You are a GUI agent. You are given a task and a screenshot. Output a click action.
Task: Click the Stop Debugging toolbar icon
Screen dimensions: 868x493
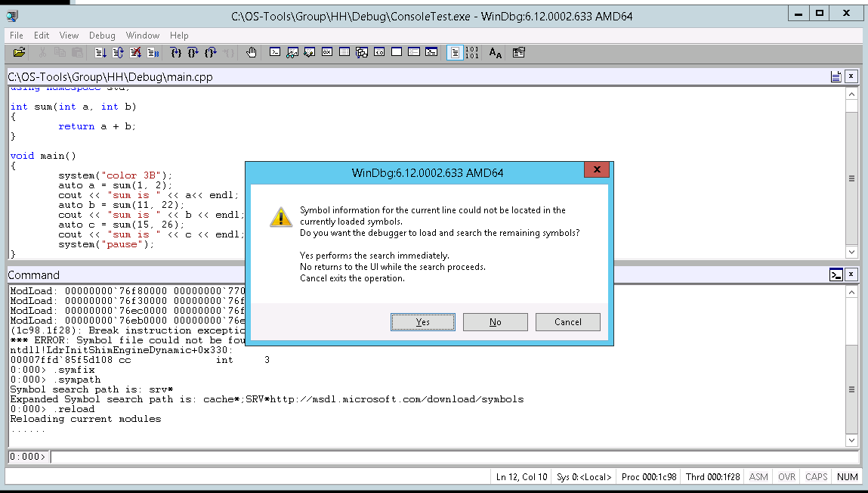pyautogui.click(x=135, y=53)
